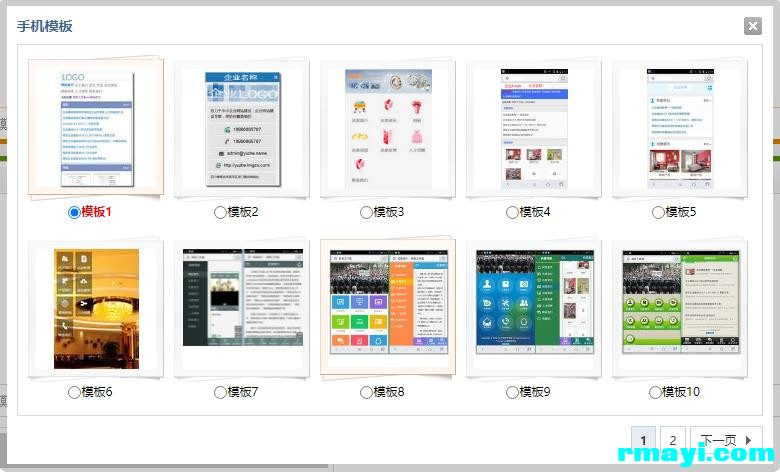Click the 模板10 green theme thumbnail

click(x=681, y=302)
